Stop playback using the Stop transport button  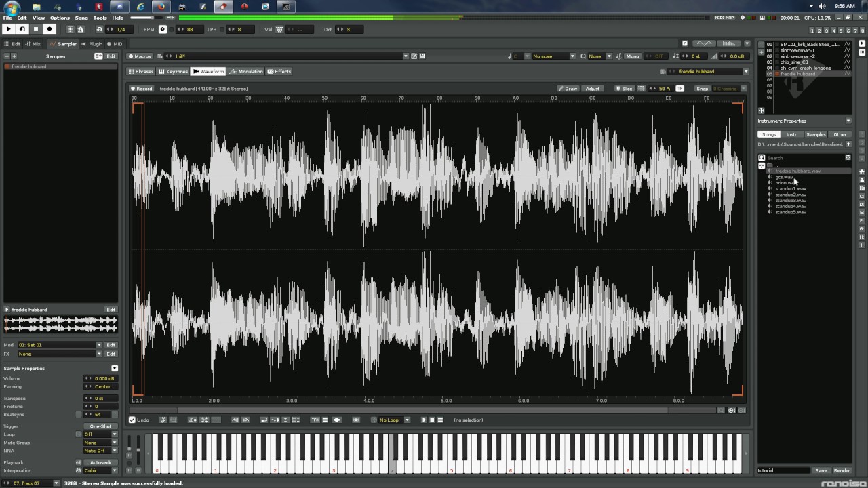point(36,29)
